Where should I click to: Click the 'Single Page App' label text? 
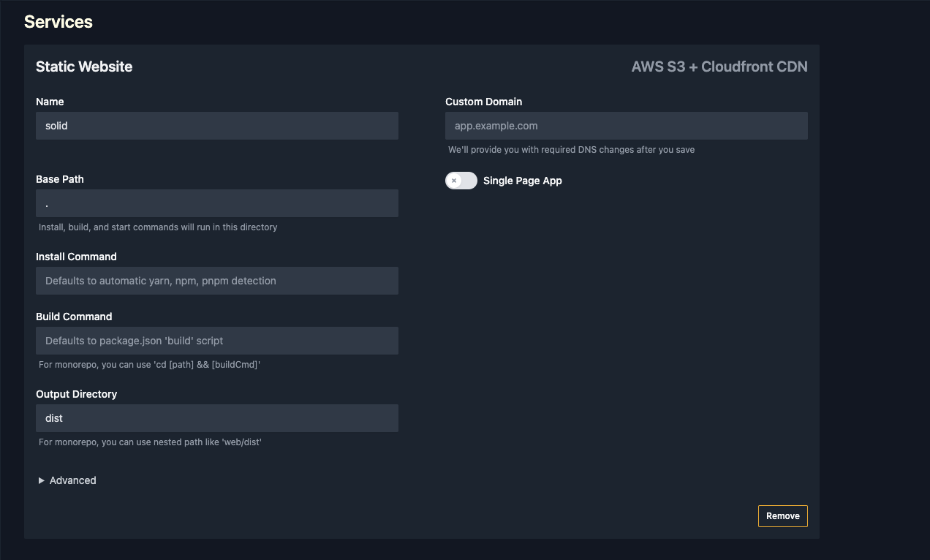pyautogui.click(x=522, y=181)
